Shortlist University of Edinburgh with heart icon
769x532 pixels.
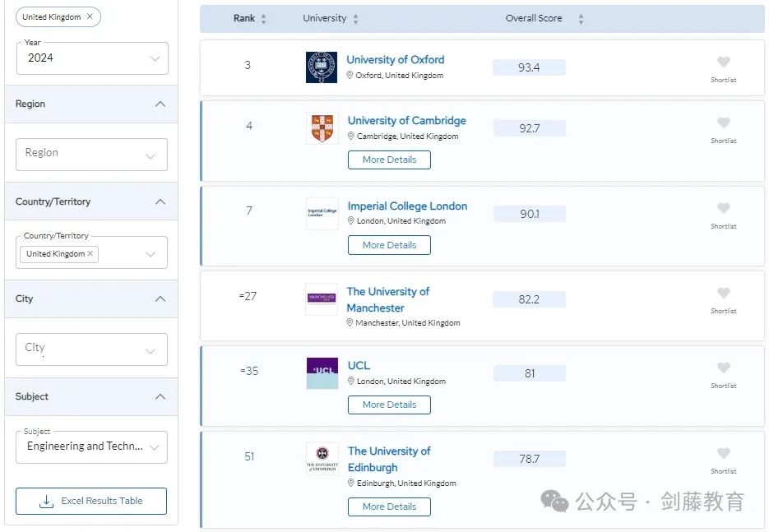724,453
